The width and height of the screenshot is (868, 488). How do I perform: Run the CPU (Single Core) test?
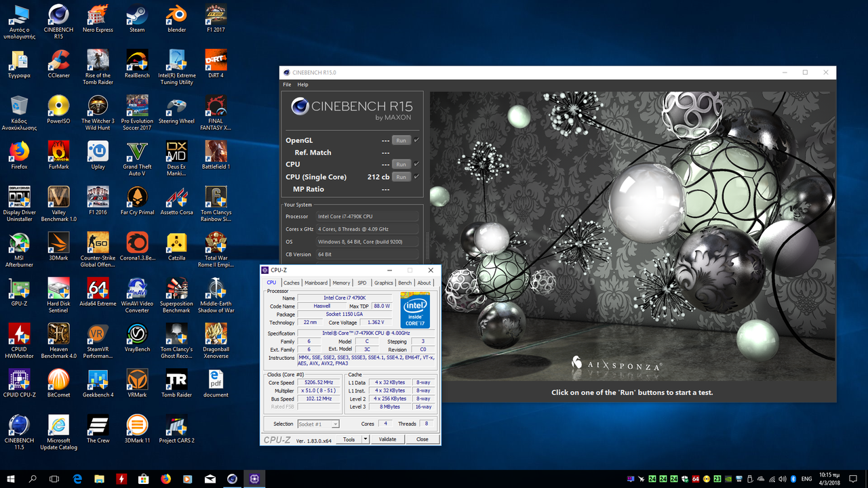[x=401, y=177]
